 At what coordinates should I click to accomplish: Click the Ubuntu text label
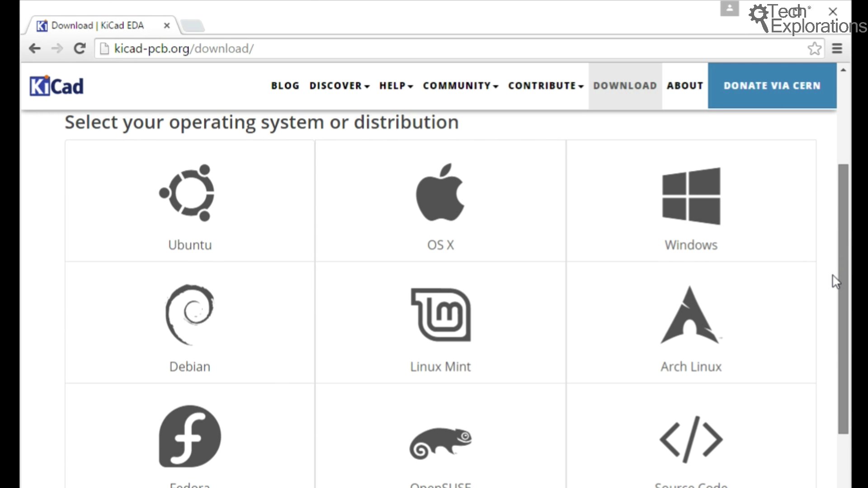click(x=190, y=245)
